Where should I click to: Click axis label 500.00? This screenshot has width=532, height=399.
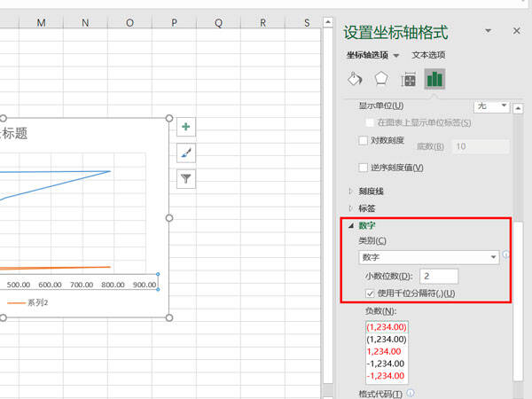pyautogui.click(x=19, y=285)
